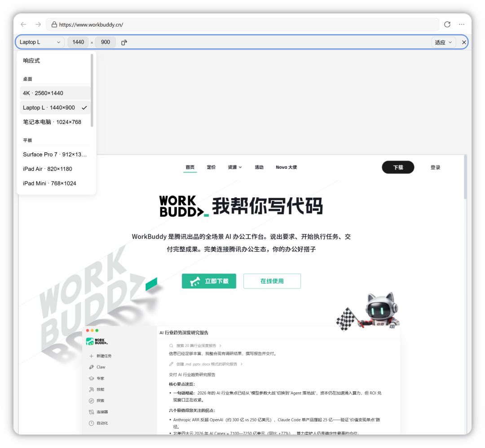The height and width of the screenshot is (448, 485).
Task: Rotate viewport orientation icon
Action: [124, 42]
